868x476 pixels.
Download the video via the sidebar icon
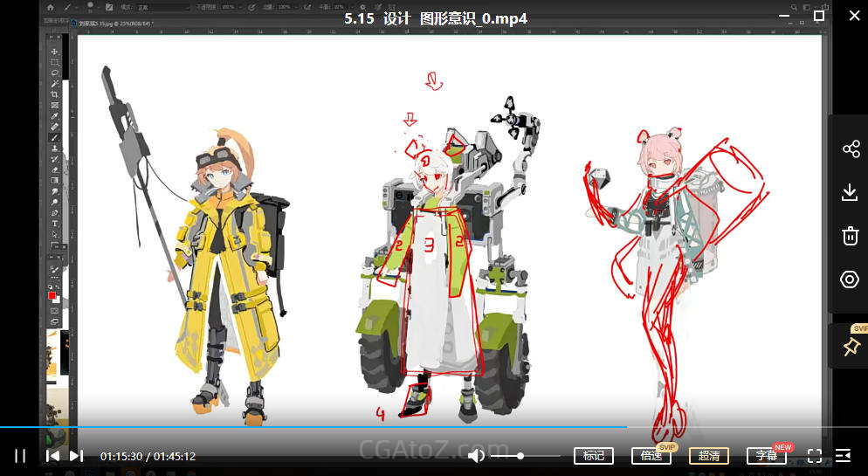851,192
